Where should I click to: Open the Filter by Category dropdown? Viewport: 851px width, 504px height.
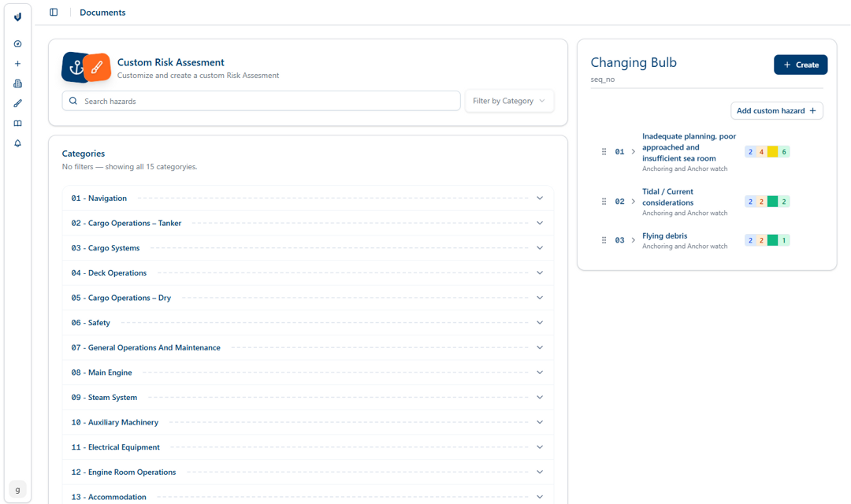coord(509,101)
